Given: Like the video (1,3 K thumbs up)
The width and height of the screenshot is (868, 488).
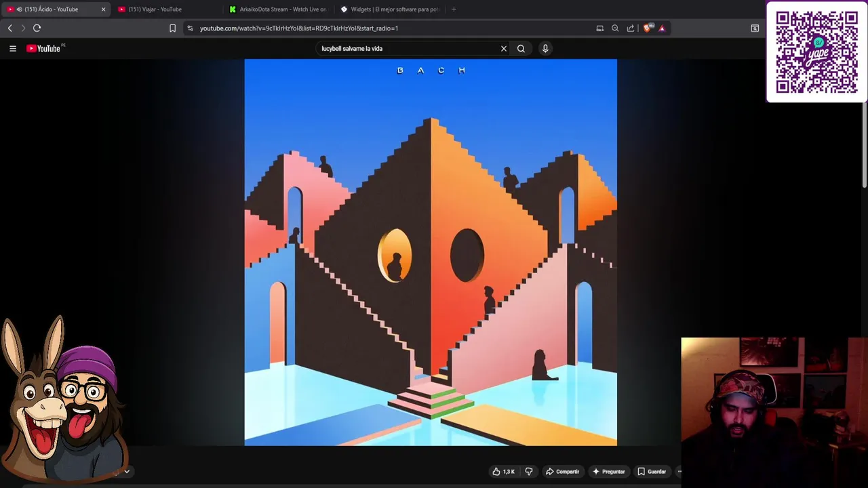Looking at the screenshot, I should click(504, 472).
